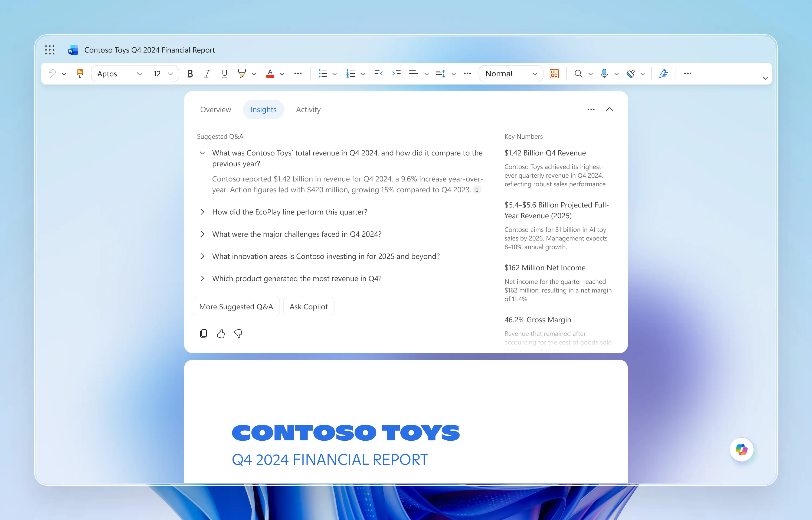The height and width of the screenshot is (520, 812).
Task: Click the Dictate microphone icon
Action: click(x=604, y=74)
